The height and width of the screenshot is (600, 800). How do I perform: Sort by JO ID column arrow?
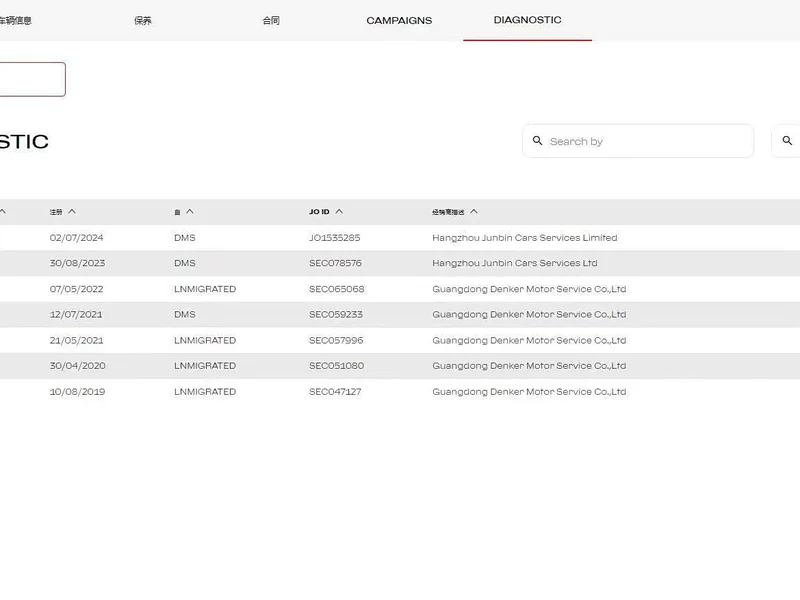[339, 211]
